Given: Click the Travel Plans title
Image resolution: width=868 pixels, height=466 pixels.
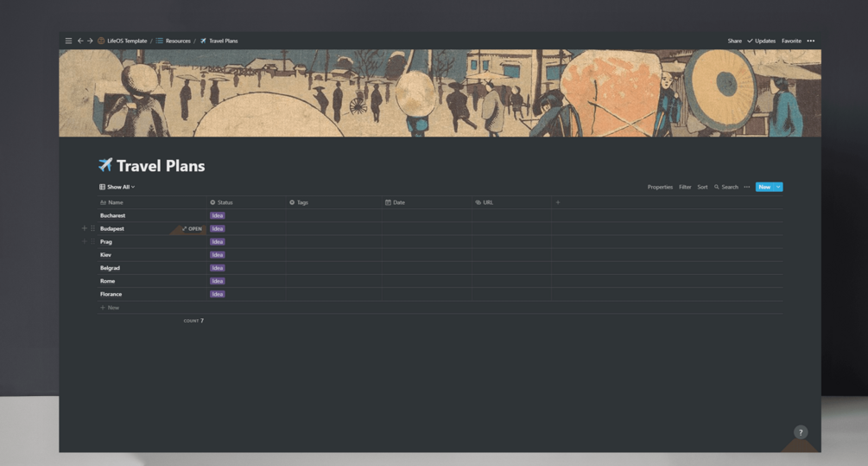Looking at the screenshot, I should [161, 166].
